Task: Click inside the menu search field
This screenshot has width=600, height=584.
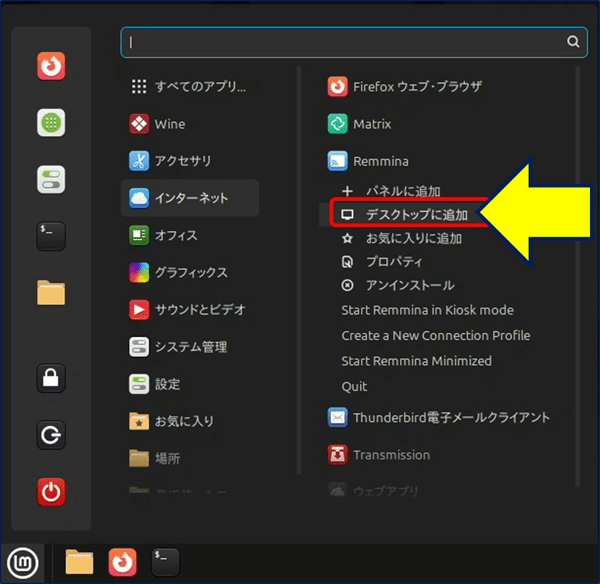Action: click(x=354, y=42)
